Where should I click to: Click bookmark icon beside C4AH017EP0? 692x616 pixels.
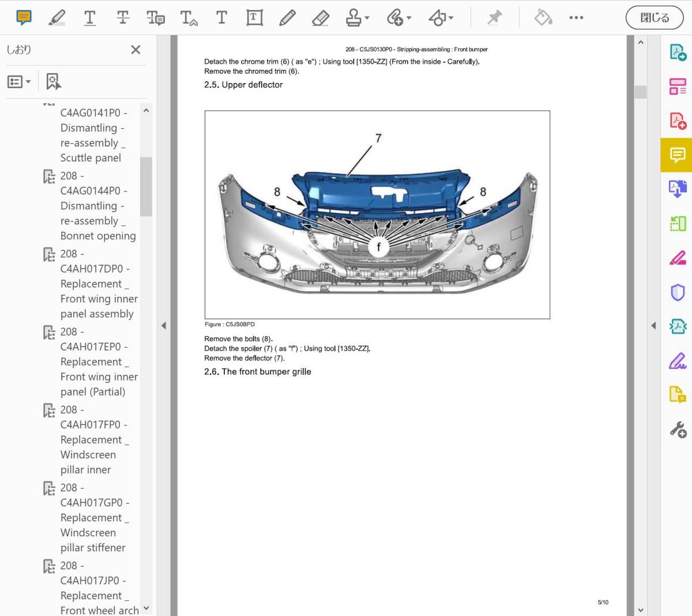click(x=49, y=332)
